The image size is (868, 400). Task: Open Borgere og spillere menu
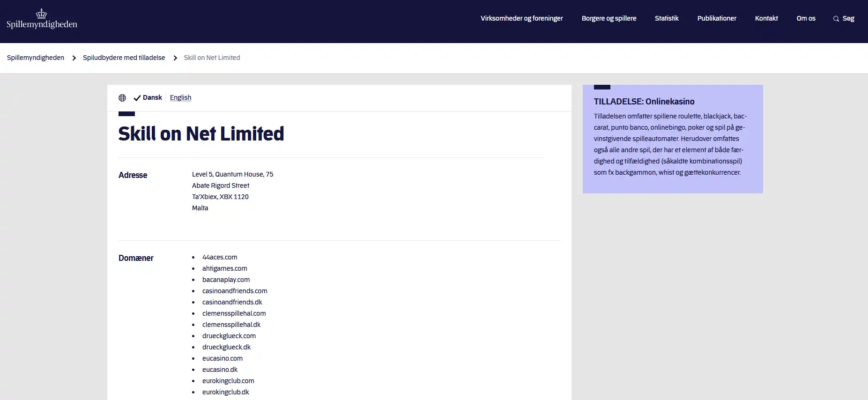pyautogui.click(x=608, y=18)
